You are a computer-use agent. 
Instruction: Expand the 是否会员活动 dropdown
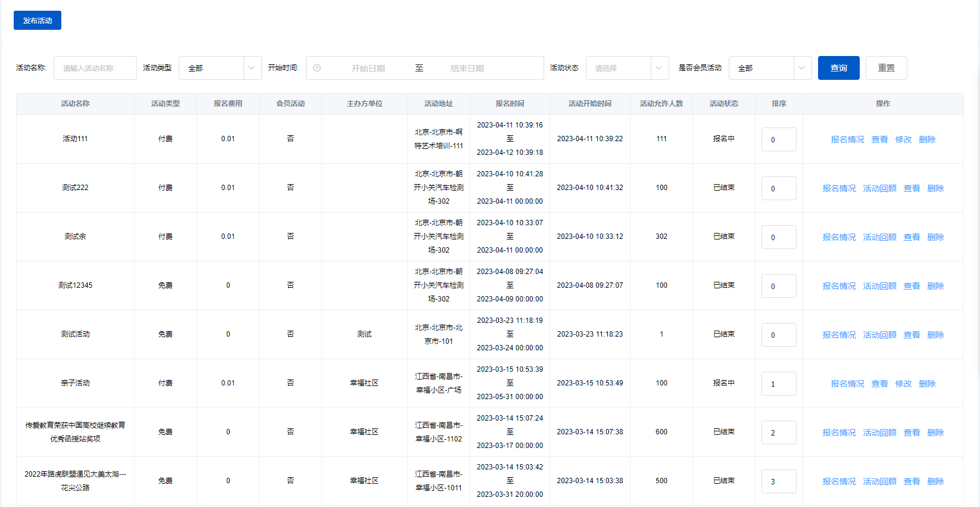(x=770, y=68)
